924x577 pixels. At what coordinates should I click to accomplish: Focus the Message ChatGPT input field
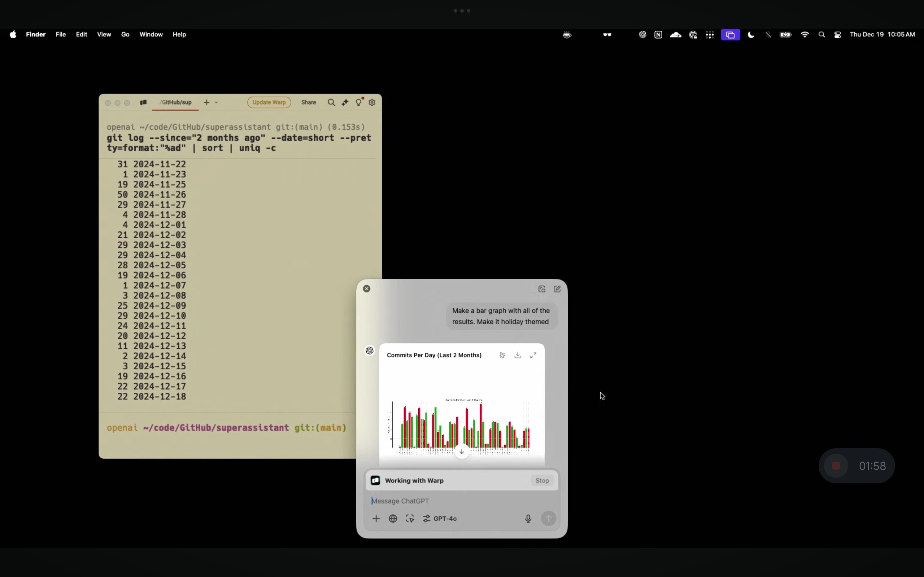tap(462, 501)
